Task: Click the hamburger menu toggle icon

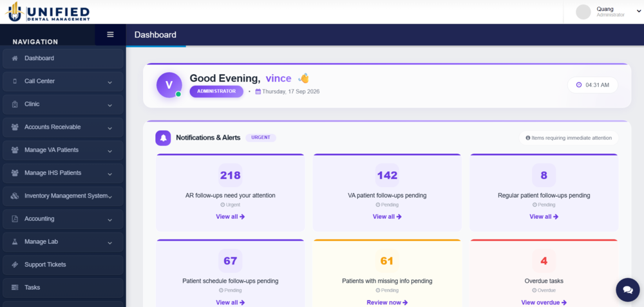Action: [x=110, y=35]
